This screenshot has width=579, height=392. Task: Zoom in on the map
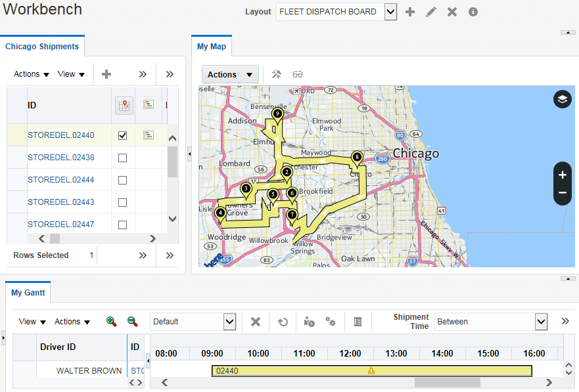coord(562,175)
